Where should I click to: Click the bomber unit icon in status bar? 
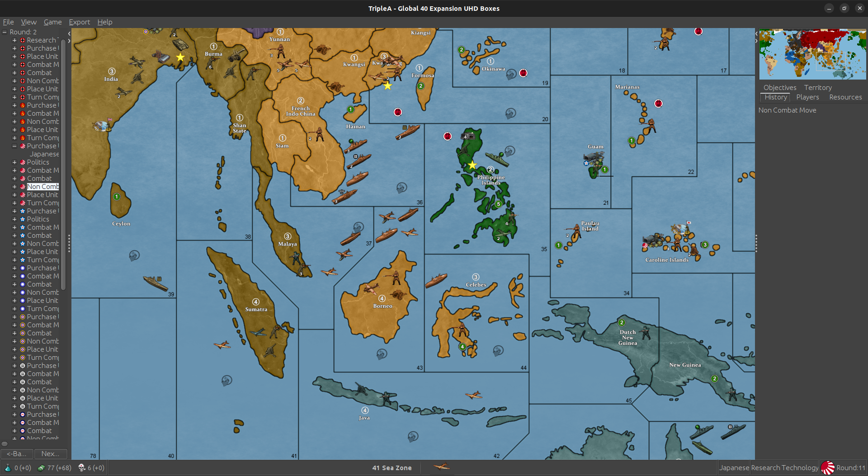click(x=442, y=467)
